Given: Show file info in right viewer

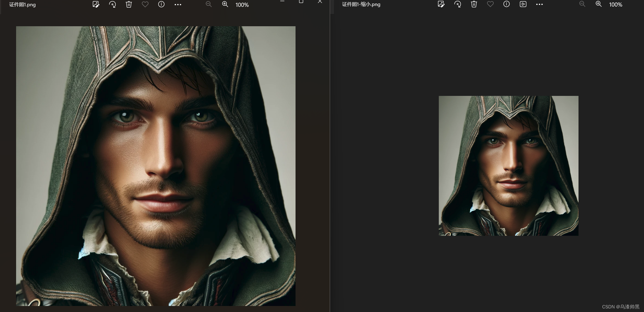Looking at the screenshot, I should [x=506, y=4].
